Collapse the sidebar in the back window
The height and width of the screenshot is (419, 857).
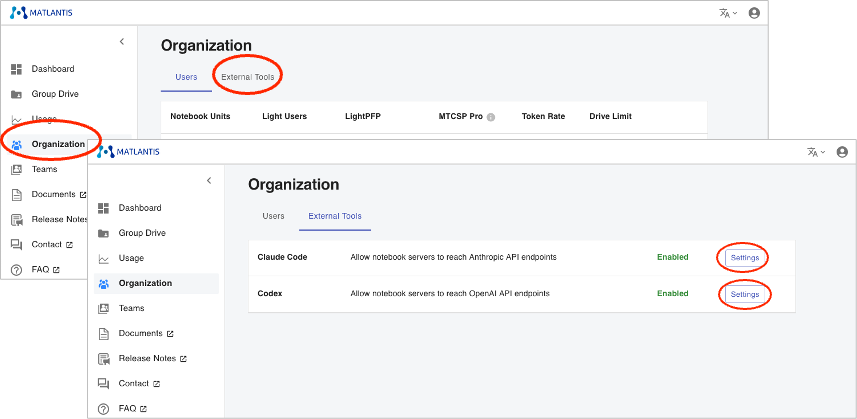[122, 42]
